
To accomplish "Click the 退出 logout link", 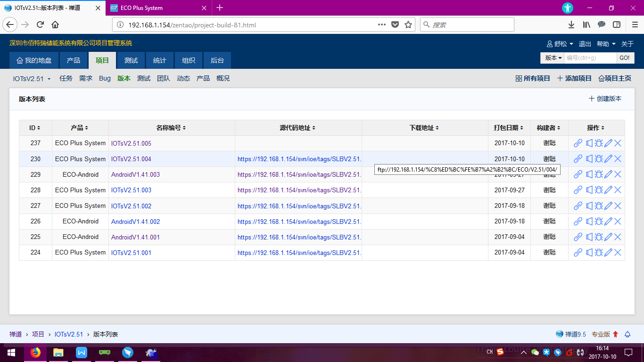I will [x=585, y=44].
